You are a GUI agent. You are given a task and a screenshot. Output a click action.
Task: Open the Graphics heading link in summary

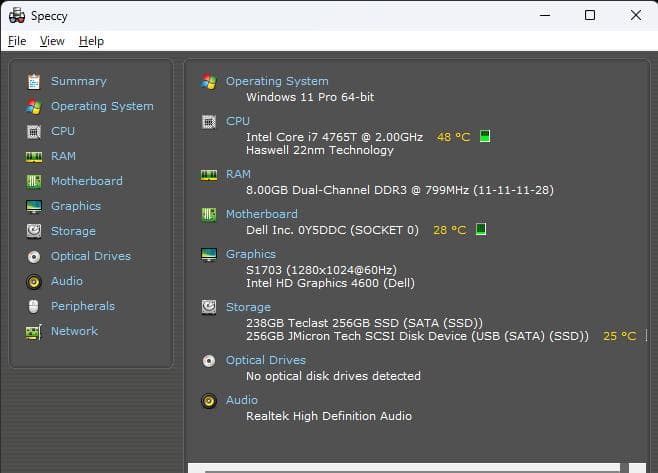251,254
